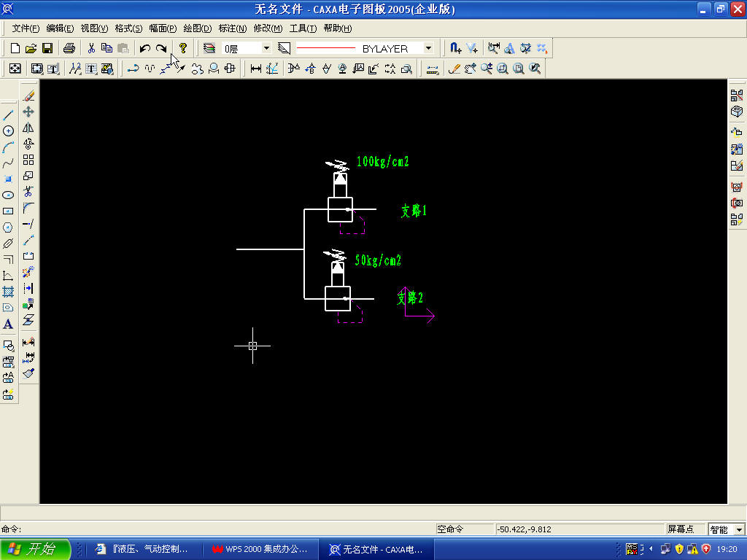
Task: Click the 无名文件 CAXA taskbar button
Action: pyautogui.click(x=376, y=549)
